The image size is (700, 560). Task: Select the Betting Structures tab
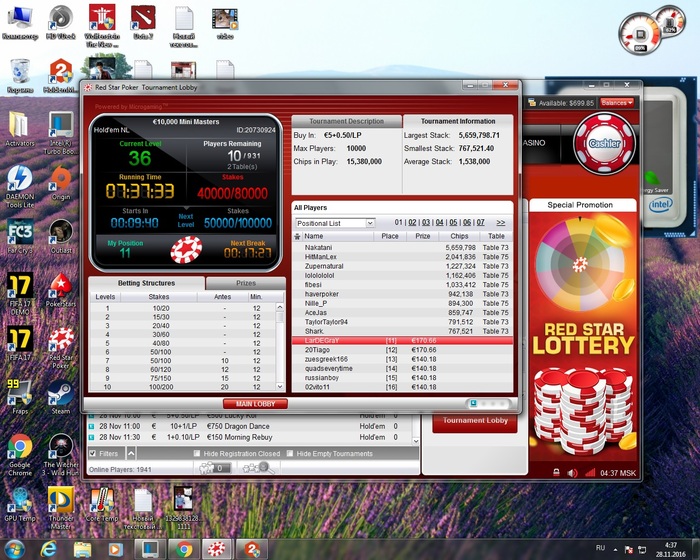coord(146,283)
